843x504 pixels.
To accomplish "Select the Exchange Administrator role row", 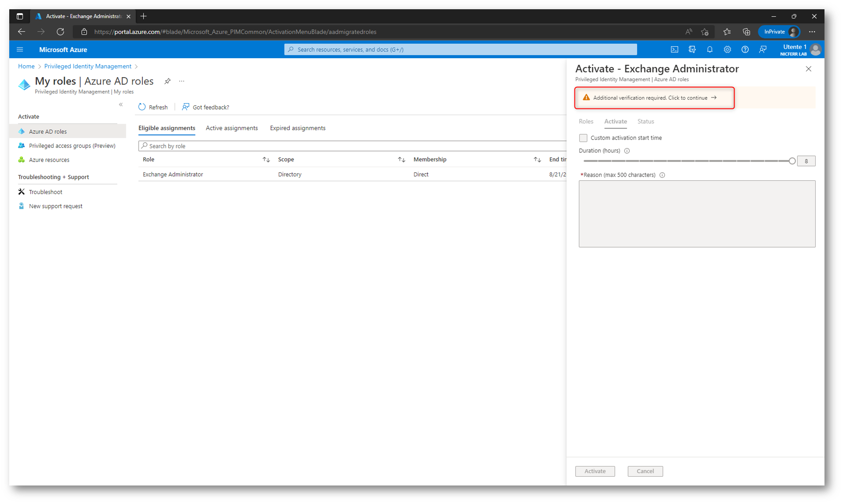I will [x=353, y=174].
